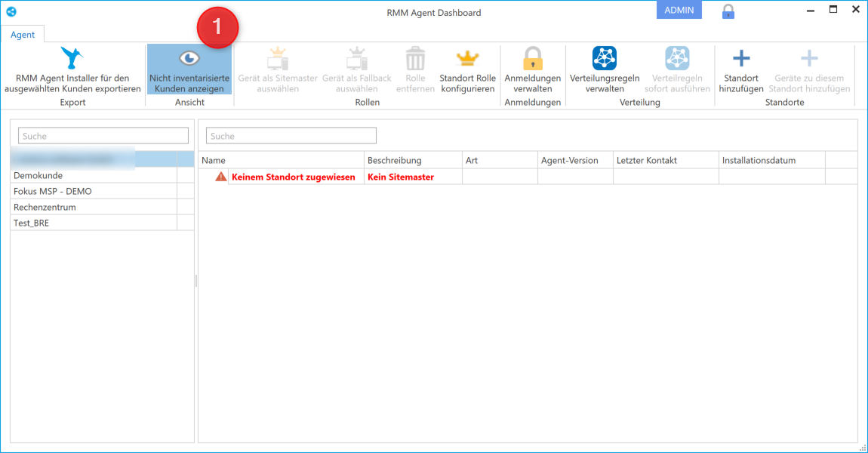Screen dimensions: 868x453
Task: Choose Gerät als Sitemaster auswählen
Action: [x=277, y=69]
